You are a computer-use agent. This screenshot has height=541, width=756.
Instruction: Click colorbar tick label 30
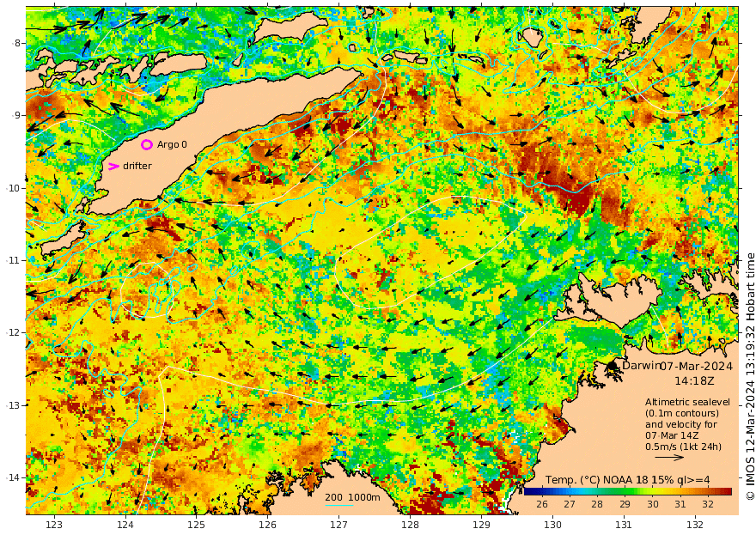click(x=652, y=504)
